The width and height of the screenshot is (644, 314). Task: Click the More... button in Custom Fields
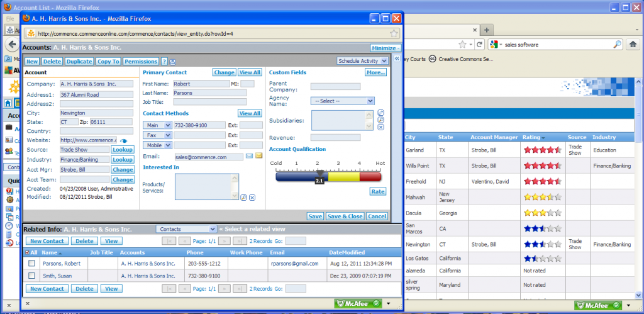pyautogui.click(x=376, y=72)
